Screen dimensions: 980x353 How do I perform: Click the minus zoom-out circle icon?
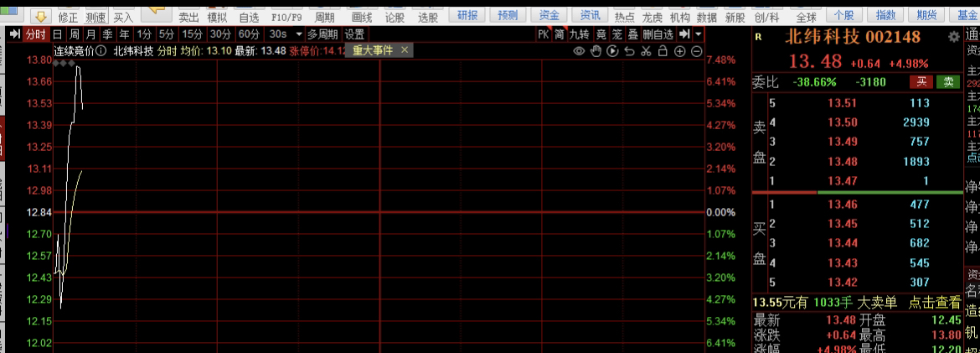coord(696,51)
